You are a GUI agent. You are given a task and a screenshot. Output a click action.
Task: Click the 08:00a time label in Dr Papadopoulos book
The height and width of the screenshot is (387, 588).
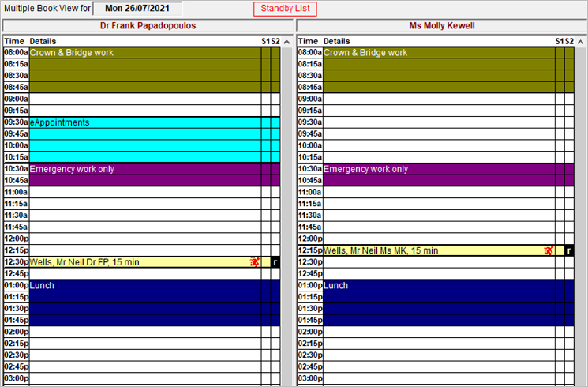[x=16, y=52]
